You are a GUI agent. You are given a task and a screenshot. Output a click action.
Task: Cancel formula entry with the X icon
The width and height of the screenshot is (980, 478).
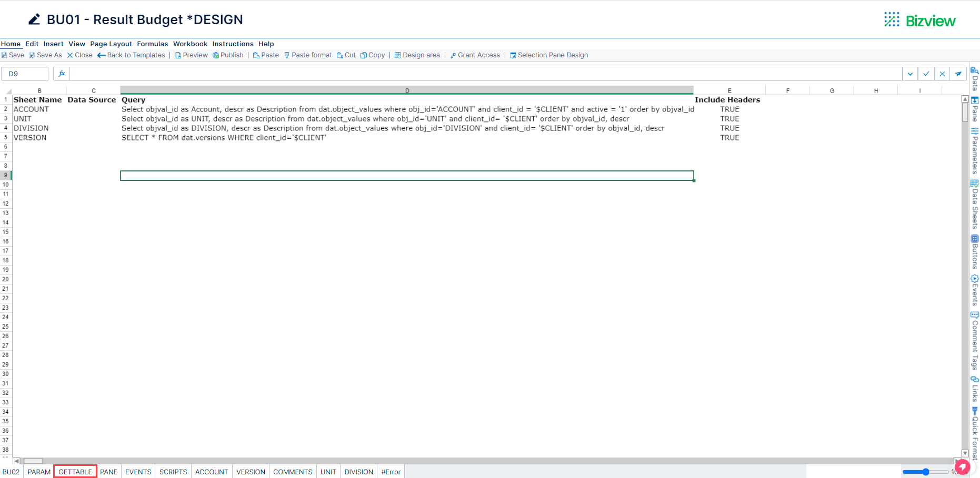click(942, 74)
